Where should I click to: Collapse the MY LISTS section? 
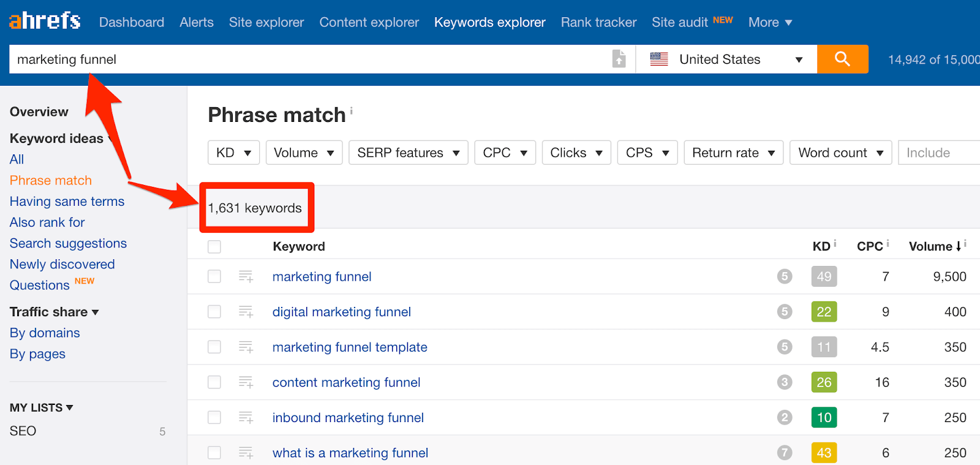pyautogui.click(x=41, y=407)
